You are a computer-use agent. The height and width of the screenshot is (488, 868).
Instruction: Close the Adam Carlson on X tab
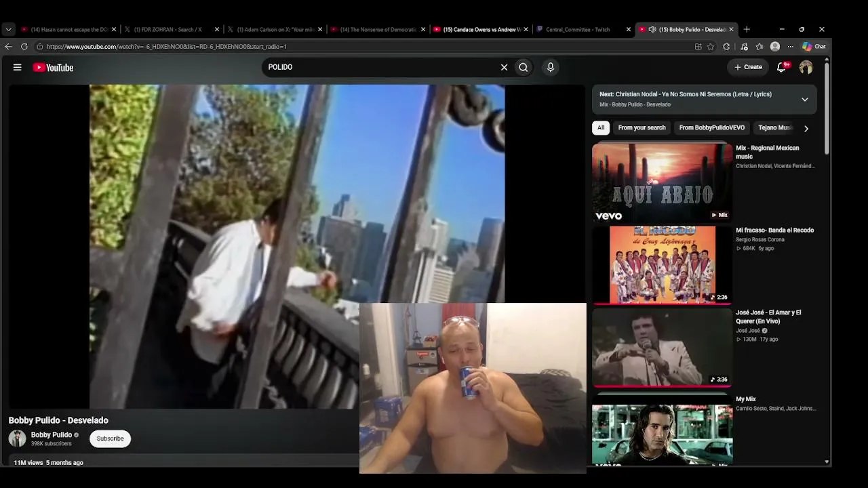click(x=320, y=29)
